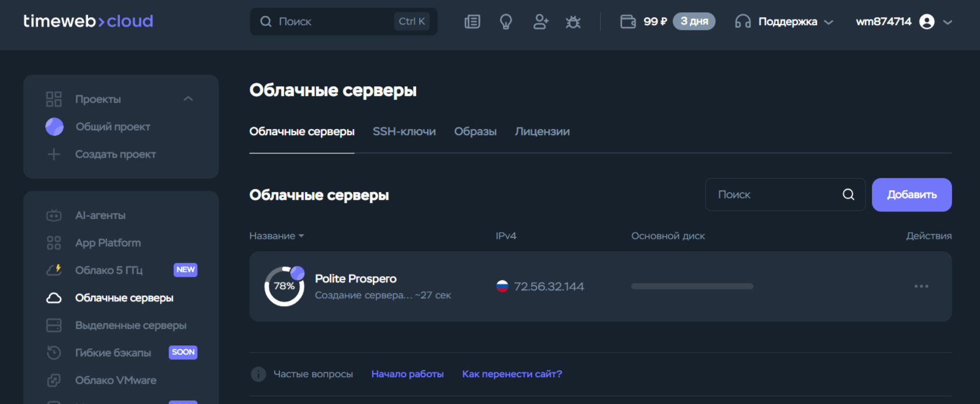
Task: Expand the account menu chevron
Action: point(948,22)
